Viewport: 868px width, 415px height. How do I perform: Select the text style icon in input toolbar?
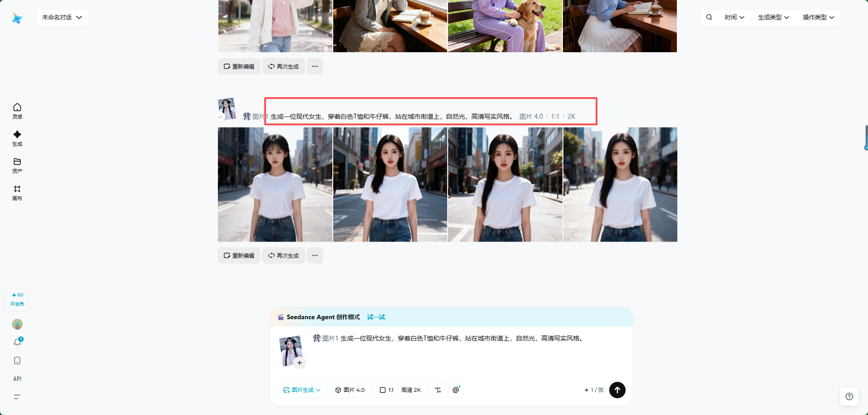[437, 390]
